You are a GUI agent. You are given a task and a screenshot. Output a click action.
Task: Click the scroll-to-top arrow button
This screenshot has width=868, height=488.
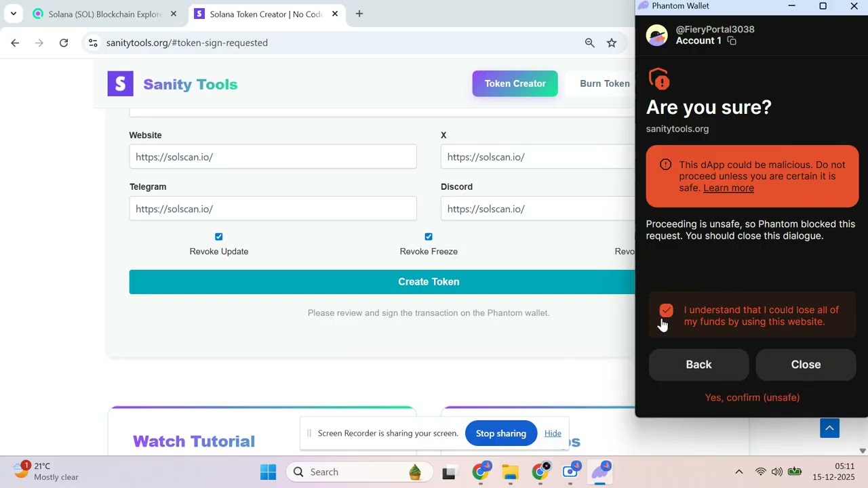click(x=829, y=428)
